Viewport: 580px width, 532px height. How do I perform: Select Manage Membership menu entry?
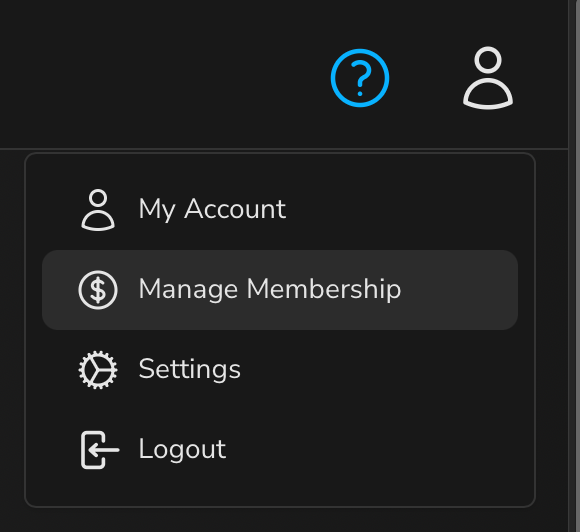point(280,290)
